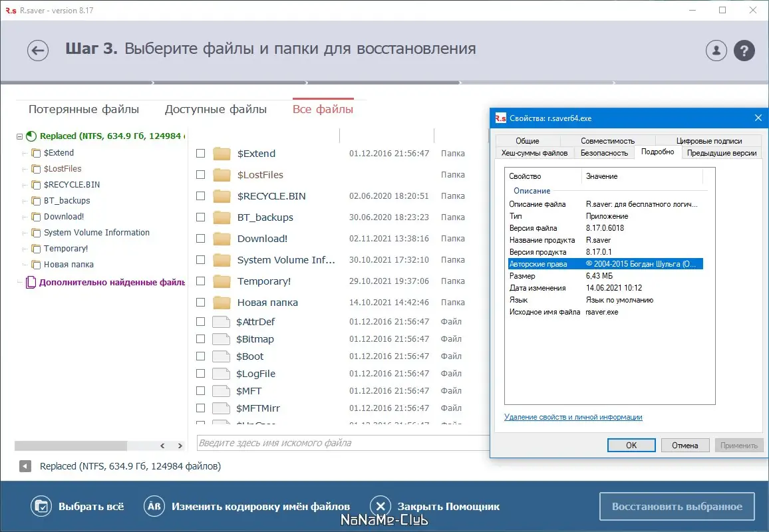Switch to Потерянные файлы tab
Viewport: 769px width, 532px height.
(84, 109)
